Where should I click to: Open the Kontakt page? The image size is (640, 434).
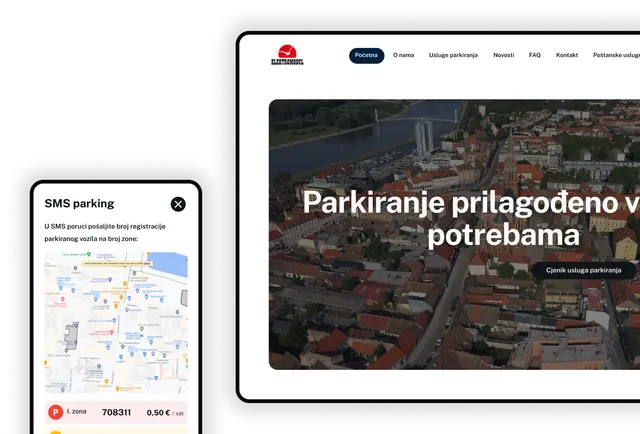pos(567,55)
